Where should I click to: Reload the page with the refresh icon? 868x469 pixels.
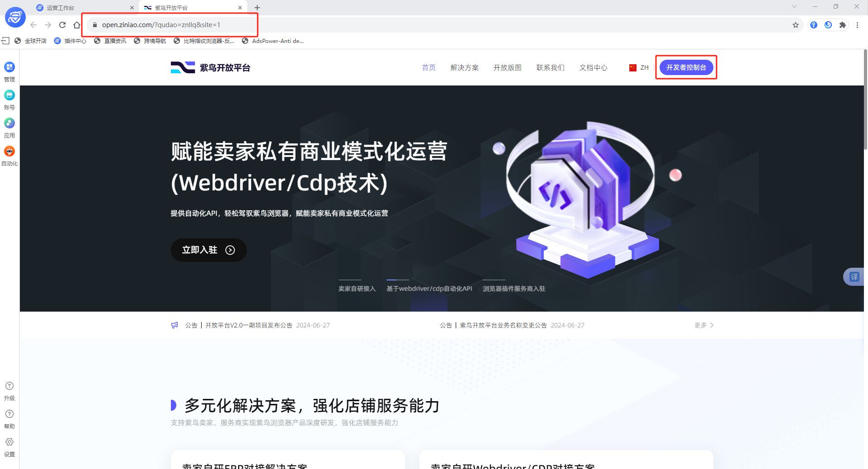point(62,25)
